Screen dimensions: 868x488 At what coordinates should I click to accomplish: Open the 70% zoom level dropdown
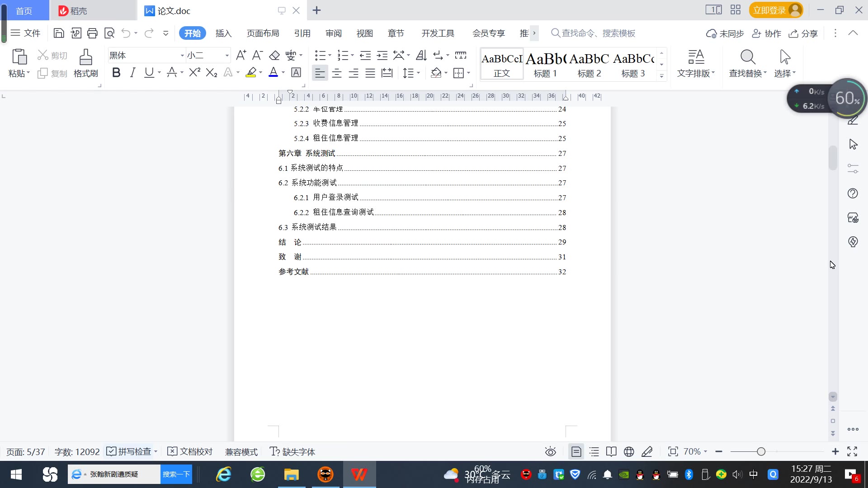tap(695, 451)
